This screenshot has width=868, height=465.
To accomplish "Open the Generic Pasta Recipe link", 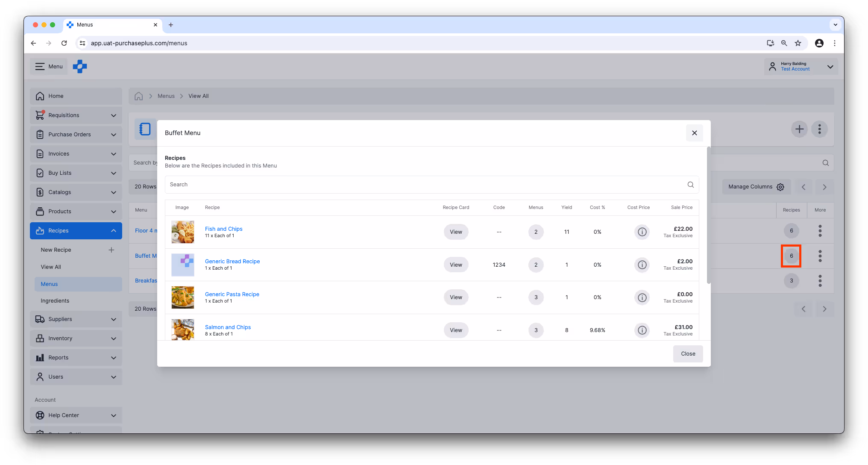I will tap(232, 294).
